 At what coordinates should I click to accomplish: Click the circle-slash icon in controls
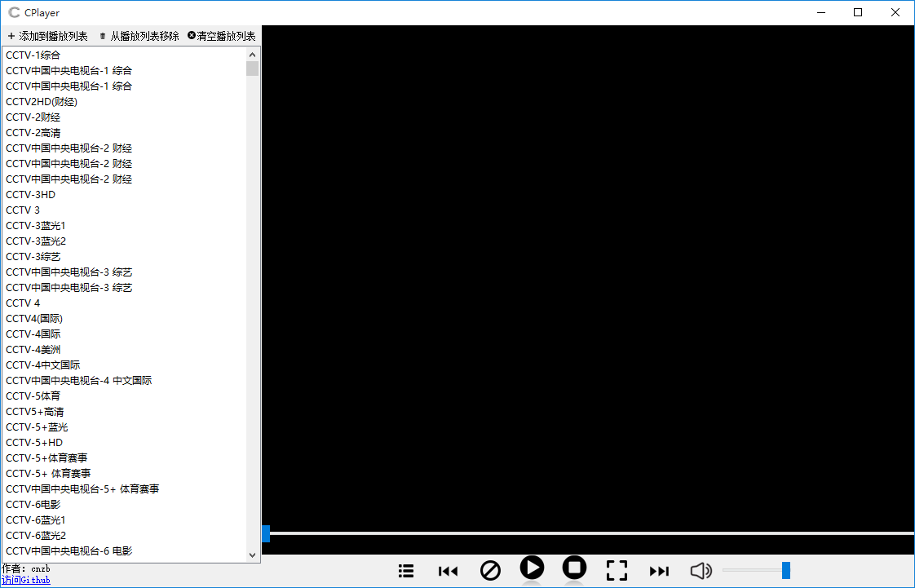[490, 570]
